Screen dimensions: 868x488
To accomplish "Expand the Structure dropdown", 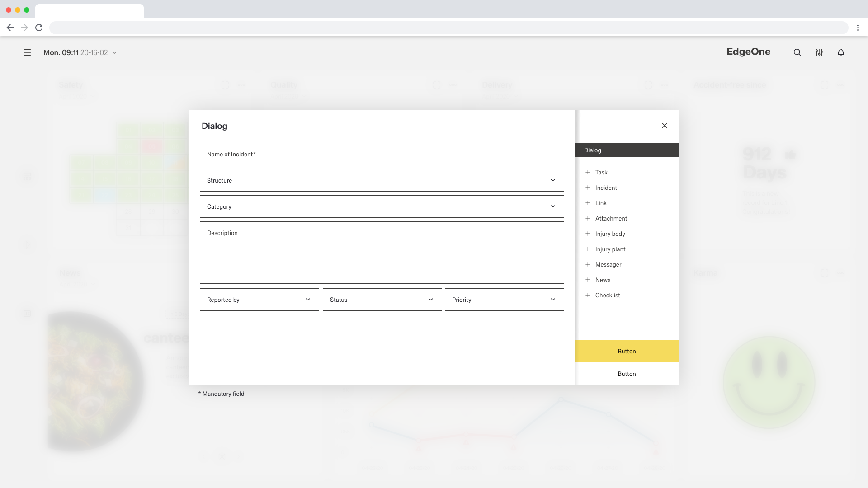I will pos(552,180).
